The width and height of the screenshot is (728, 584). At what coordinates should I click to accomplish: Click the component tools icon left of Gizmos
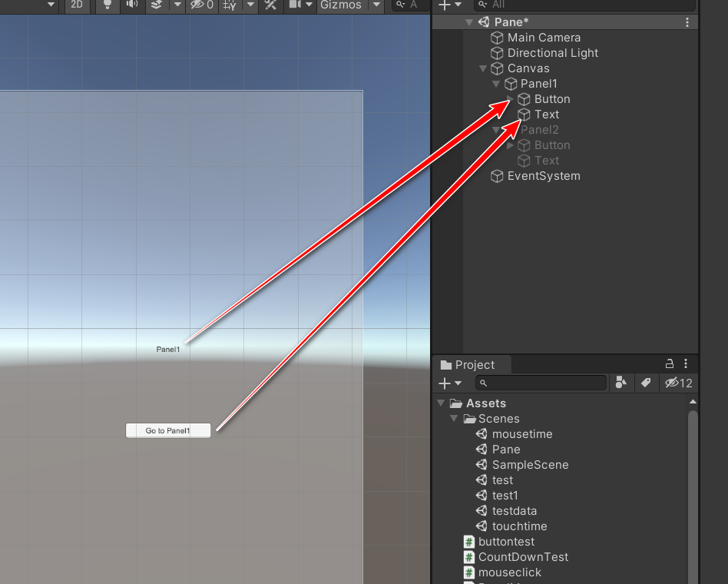(x=270, y=6)
